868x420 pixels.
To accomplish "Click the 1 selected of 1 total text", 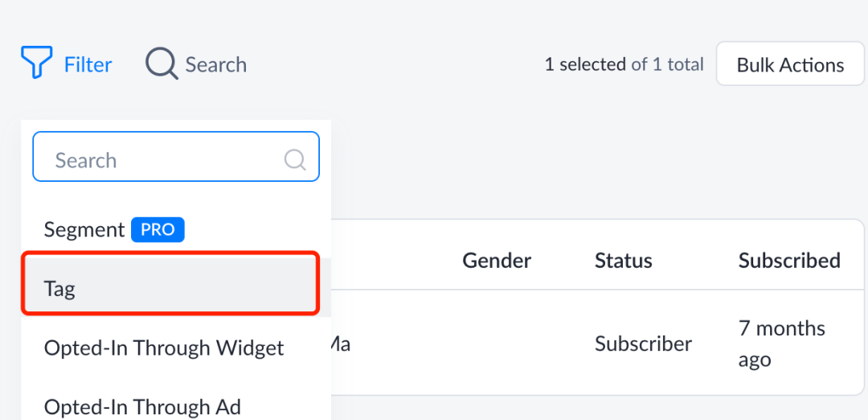I will point(624,64).
